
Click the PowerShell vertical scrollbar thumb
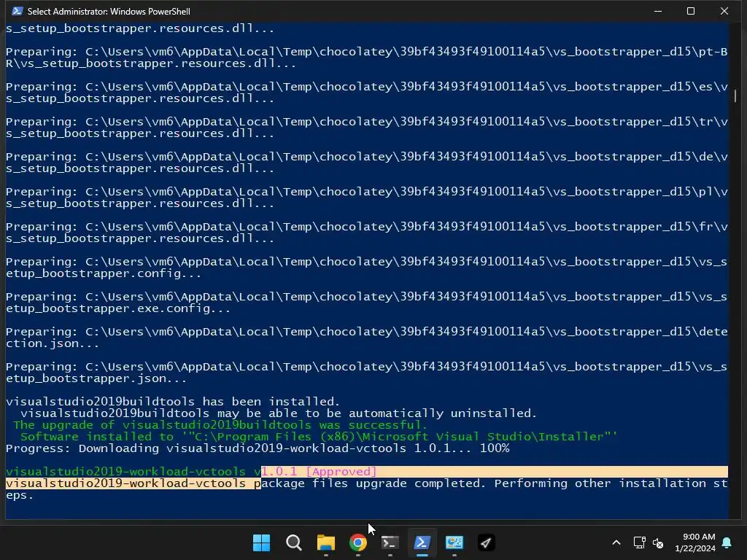point(735,96)
